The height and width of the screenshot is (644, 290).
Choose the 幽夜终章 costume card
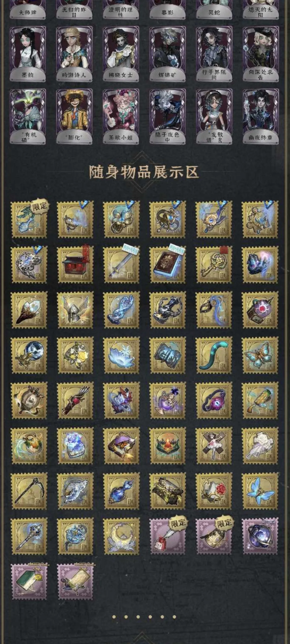point(260,117)
